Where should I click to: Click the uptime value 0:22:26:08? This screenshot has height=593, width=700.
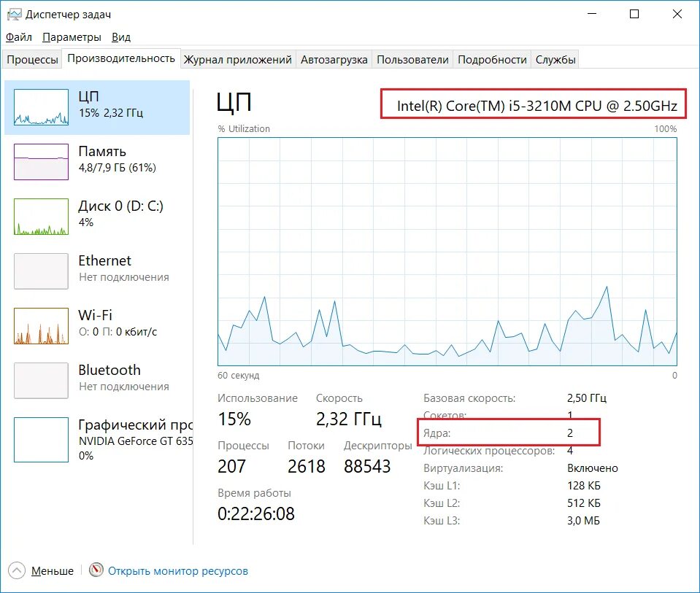256,514
